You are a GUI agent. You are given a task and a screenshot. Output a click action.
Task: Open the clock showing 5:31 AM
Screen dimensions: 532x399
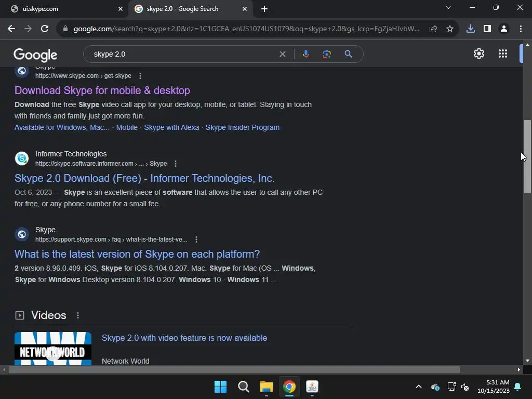click(494, 387)
